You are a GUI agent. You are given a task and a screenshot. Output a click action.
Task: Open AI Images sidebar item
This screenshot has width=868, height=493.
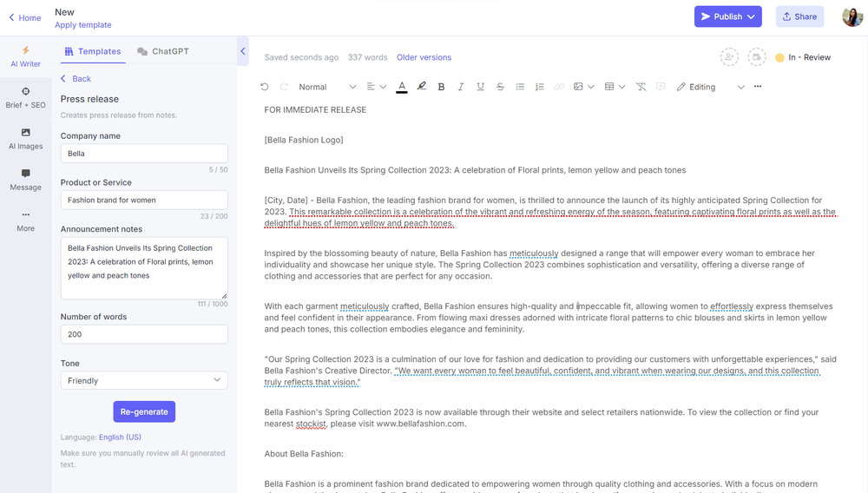(25, 139)
